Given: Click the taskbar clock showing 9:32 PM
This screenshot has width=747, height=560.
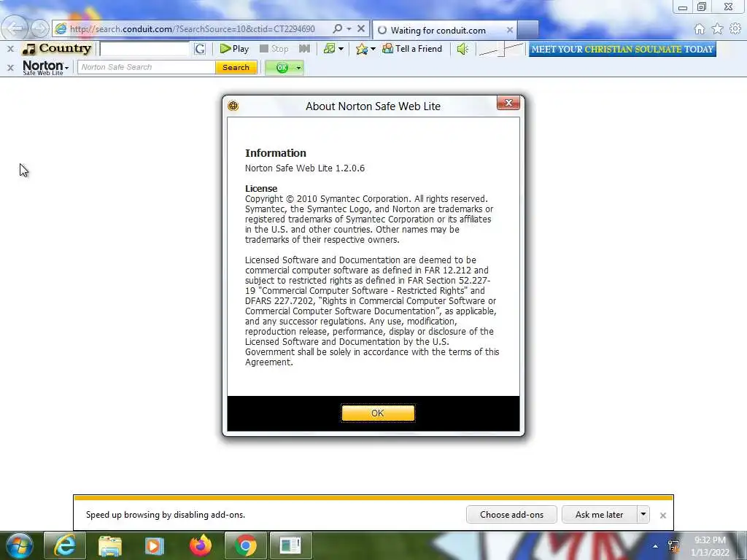Looking at the screenshot, I should pos(710,546).
